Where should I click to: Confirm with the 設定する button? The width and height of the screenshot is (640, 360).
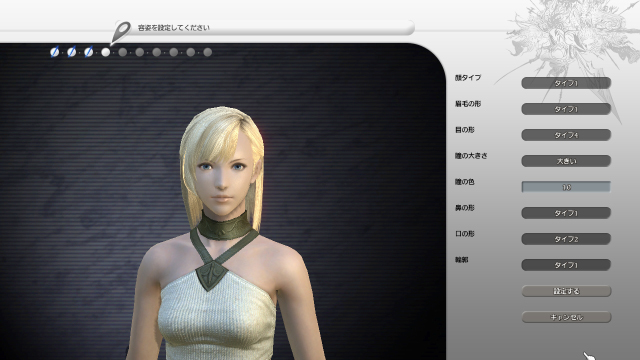566,291
